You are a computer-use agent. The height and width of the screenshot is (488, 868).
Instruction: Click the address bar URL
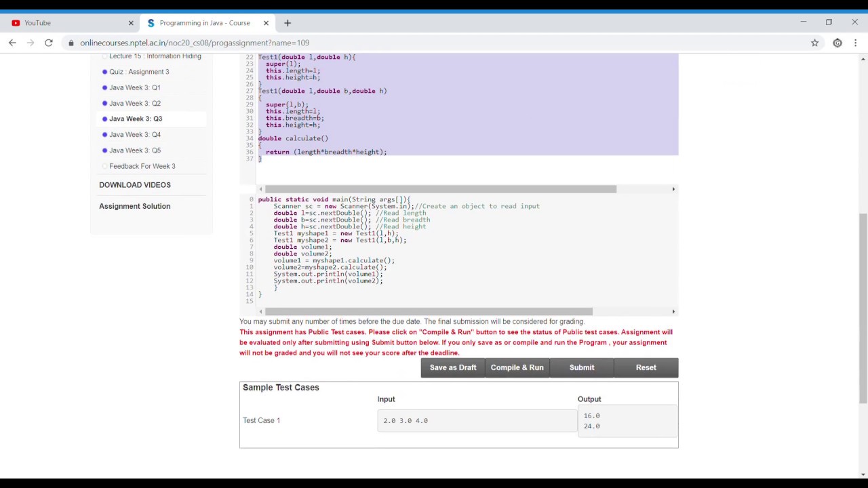tap(195, 43)
